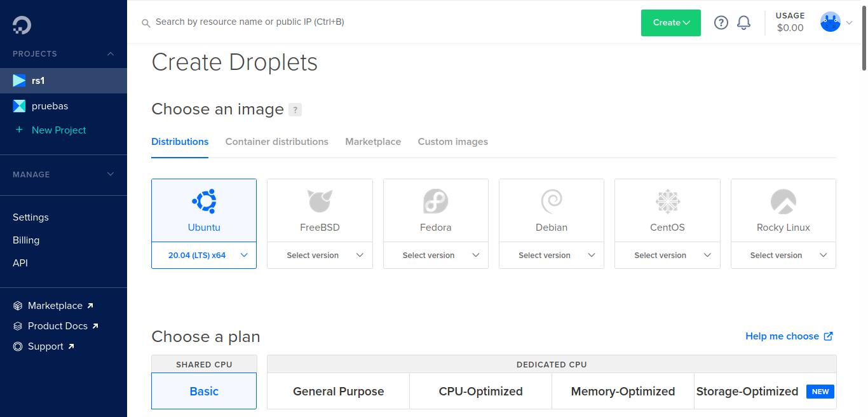This screenshot has width=868, height=417.
Task: Click the Rocky Linux logo icon
Action: (783, 202)
